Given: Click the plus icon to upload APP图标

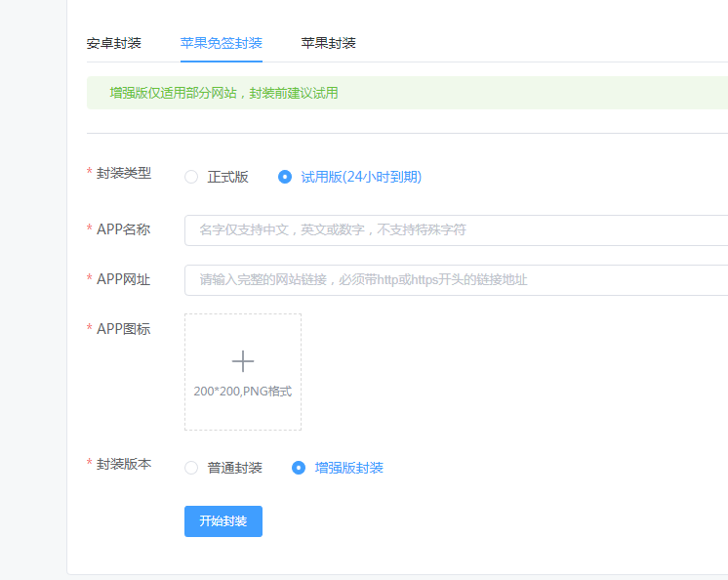Looking at the screenshot, I should [x=243, y=361].
